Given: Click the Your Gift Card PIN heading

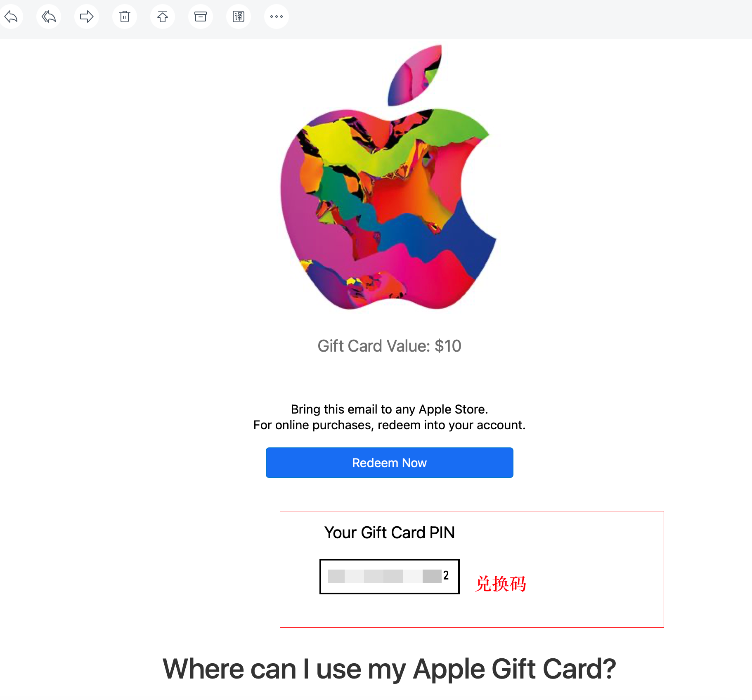Looking at the screenshot, I should 390,532.
